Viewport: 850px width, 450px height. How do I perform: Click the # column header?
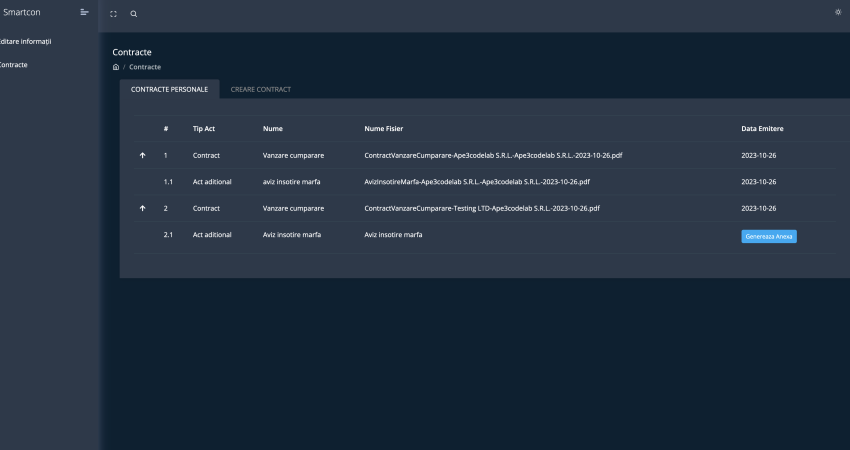166,129
